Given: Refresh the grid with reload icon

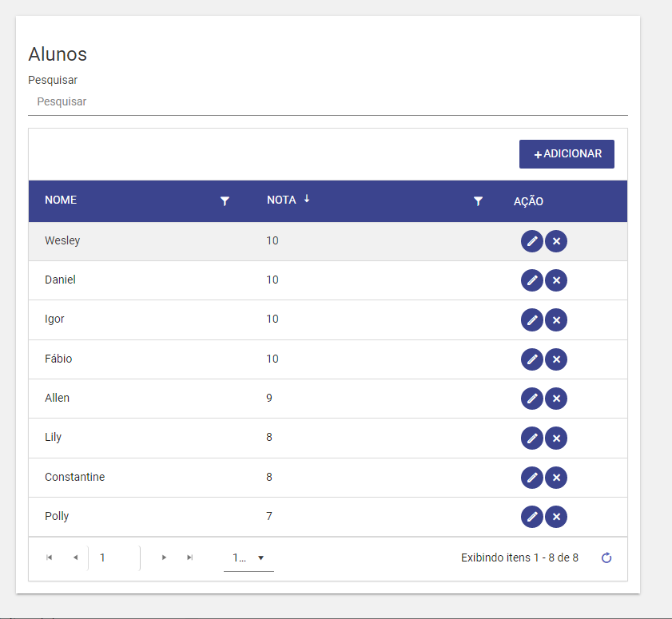Looking at the screenshot, I should 606,557.
